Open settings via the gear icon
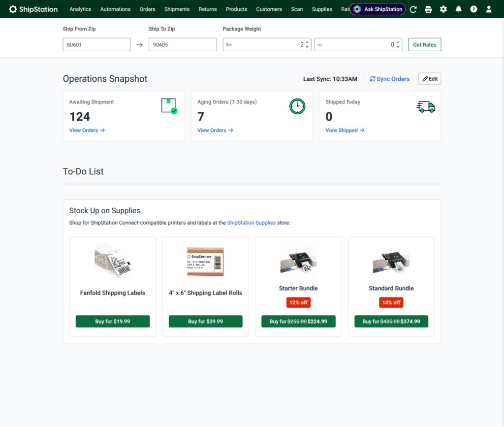 tap(443, 9)
